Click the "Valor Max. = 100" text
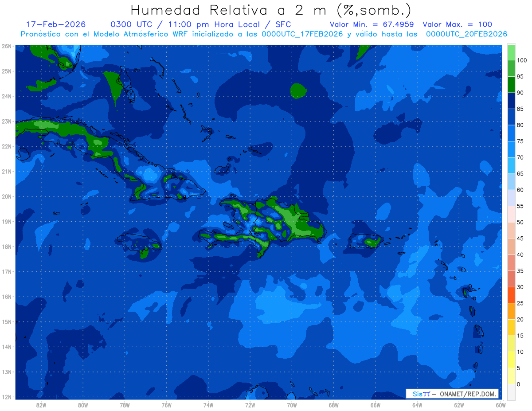The image size is (532, 411). point(457,24)
